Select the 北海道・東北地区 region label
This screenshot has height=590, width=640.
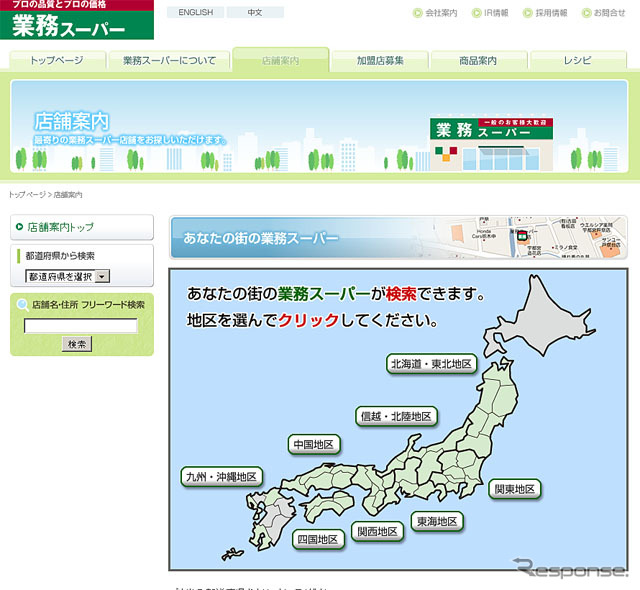click(431, 363)
